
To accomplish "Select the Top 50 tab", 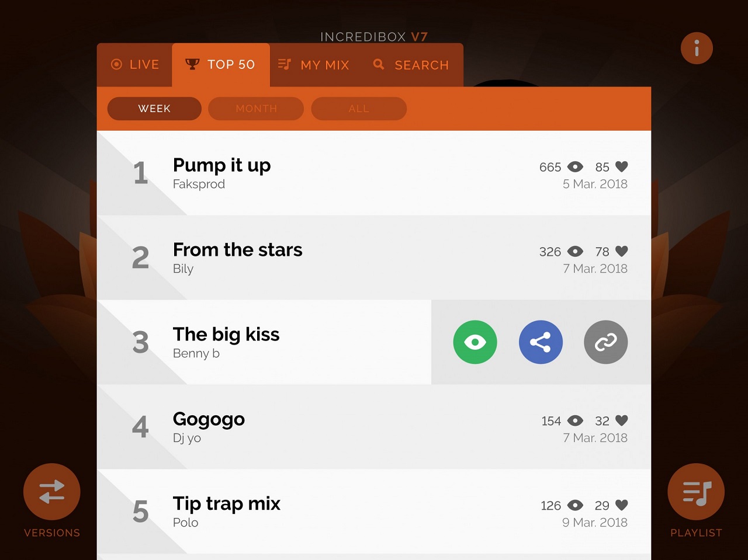I will (220, 65).
